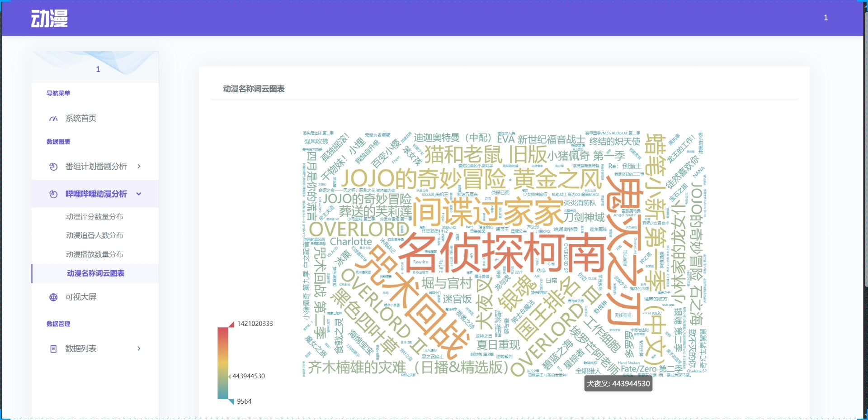This screenshot has width=868, height=420.
Task: Click the word 刀剑神域
Action: tap(584, 217)
